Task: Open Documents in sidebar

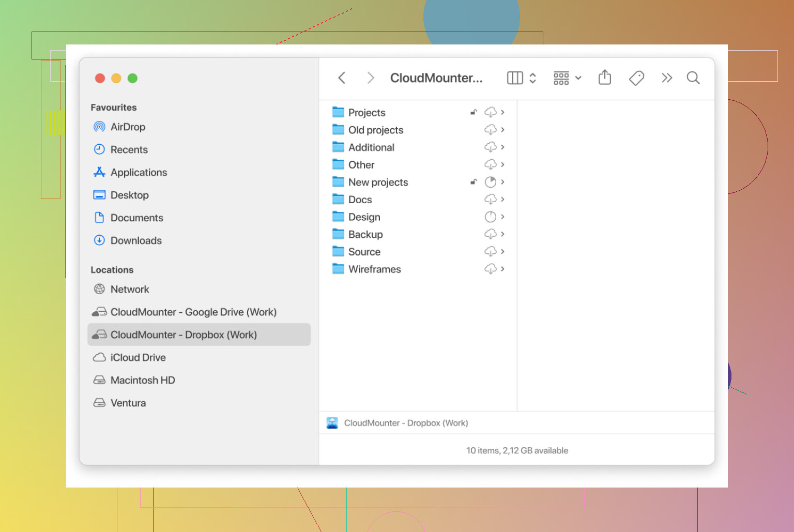Action: pos(199,218)
